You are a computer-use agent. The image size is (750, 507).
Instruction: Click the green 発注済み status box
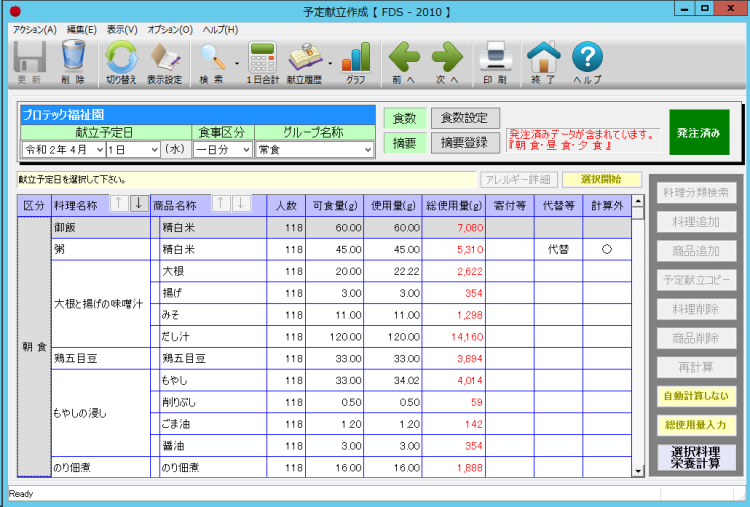click(x=699, y=132)
